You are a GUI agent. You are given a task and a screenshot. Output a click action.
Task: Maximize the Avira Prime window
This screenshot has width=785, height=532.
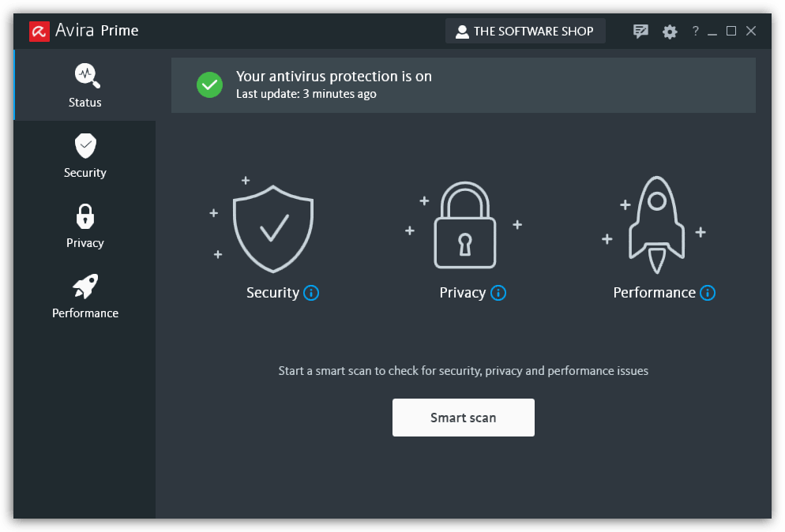tap(731, 32)
